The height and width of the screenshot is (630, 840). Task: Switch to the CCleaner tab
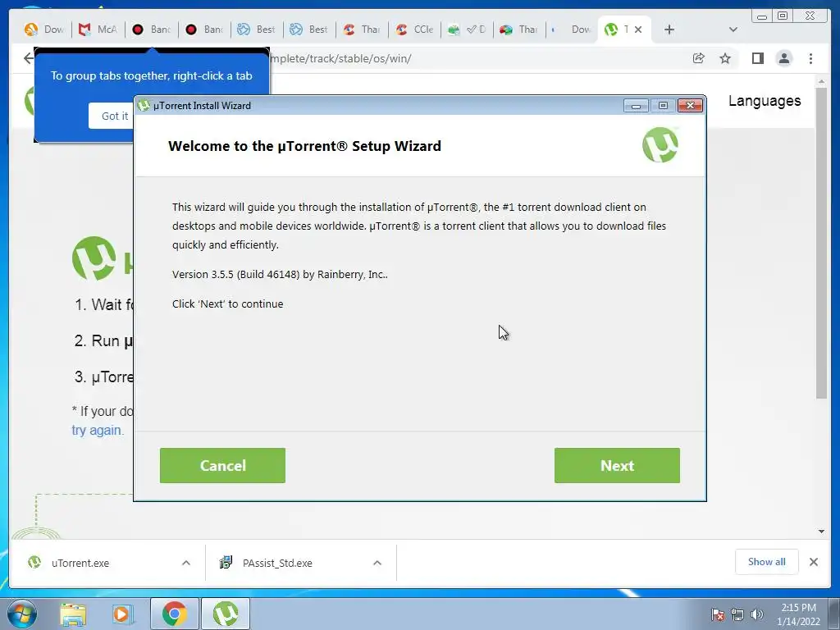tap(414, 30)
